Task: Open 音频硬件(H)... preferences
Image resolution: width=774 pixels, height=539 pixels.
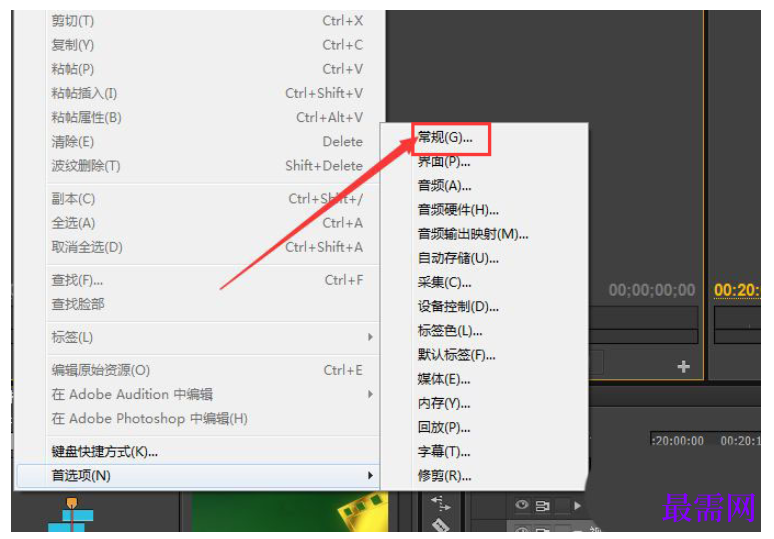Action: click(458, 210)
